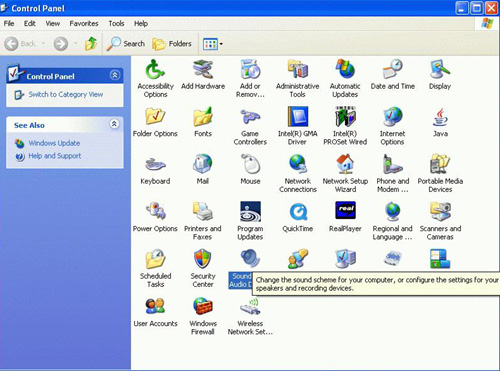This screenshot has height=371, width=500.
Task: Open Internet Options applet
Action: (393, 117)
